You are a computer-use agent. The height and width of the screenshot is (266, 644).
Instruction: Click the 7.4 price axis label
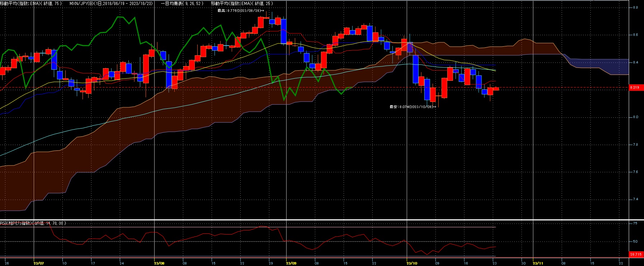tap(635, 199)
